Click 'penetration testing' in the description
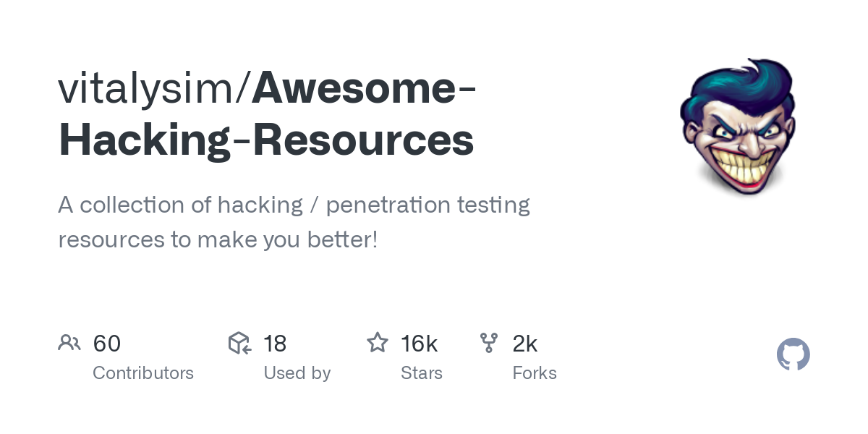 [427, 205]
